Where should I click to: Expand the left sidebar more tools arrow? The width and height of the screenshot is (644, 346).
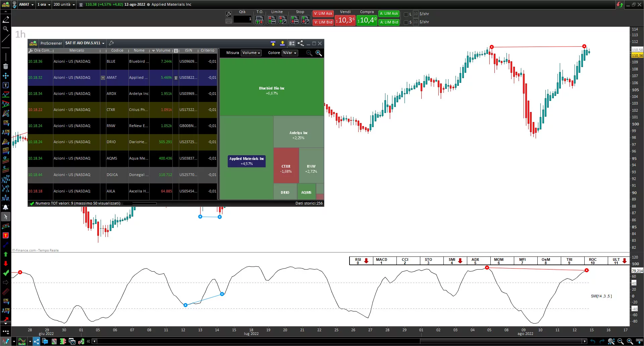pos(6,324)
